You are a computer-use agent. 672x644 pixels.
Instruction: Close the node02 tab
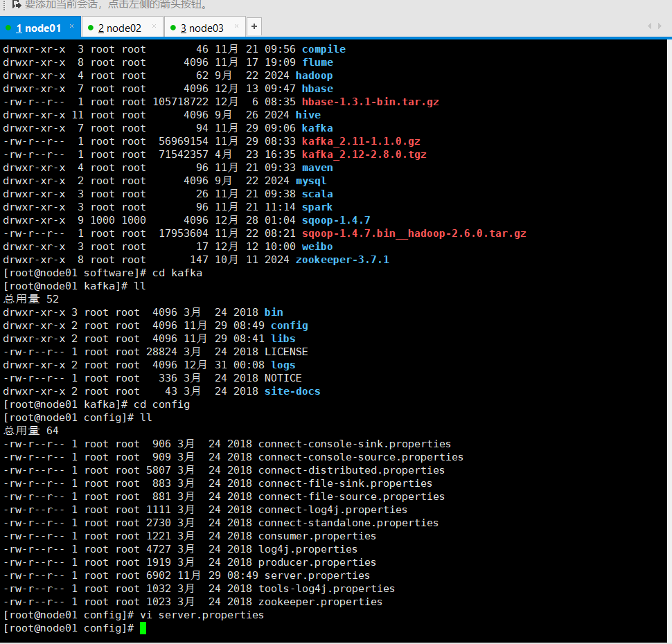(x=154, y=26)
